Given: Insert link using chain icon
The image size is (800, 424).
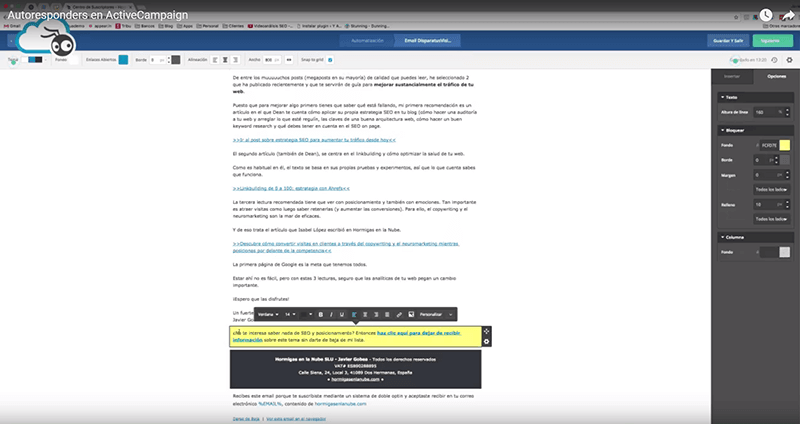Looking at the screenshot, I should [399, 315].
